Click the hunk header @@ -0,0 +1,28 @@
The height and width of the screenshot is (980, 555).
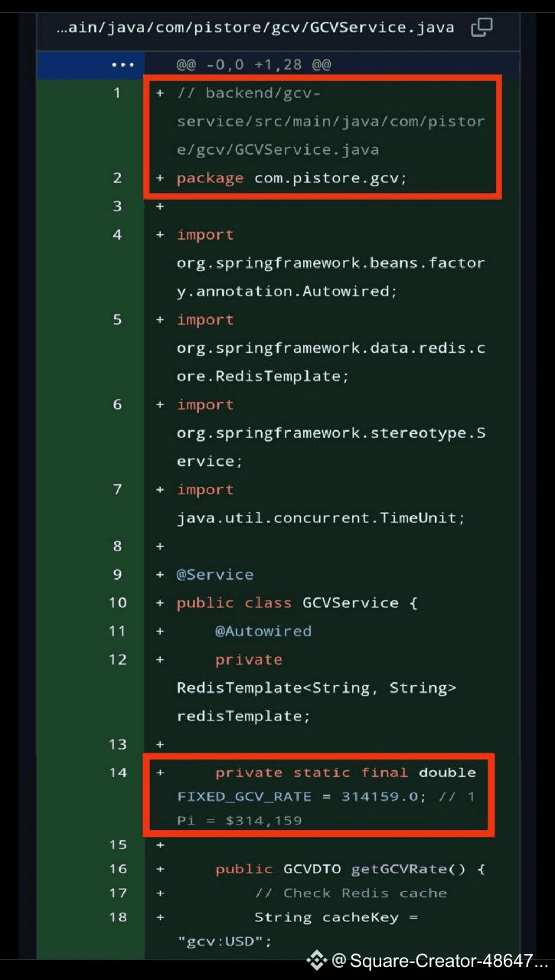pos(253,64)
